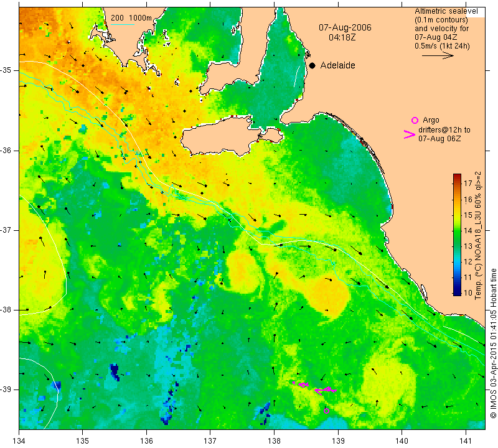This screenshot has height=448, width=498.
Task: Click the Argo legend label
Action: tap(431, 120)
